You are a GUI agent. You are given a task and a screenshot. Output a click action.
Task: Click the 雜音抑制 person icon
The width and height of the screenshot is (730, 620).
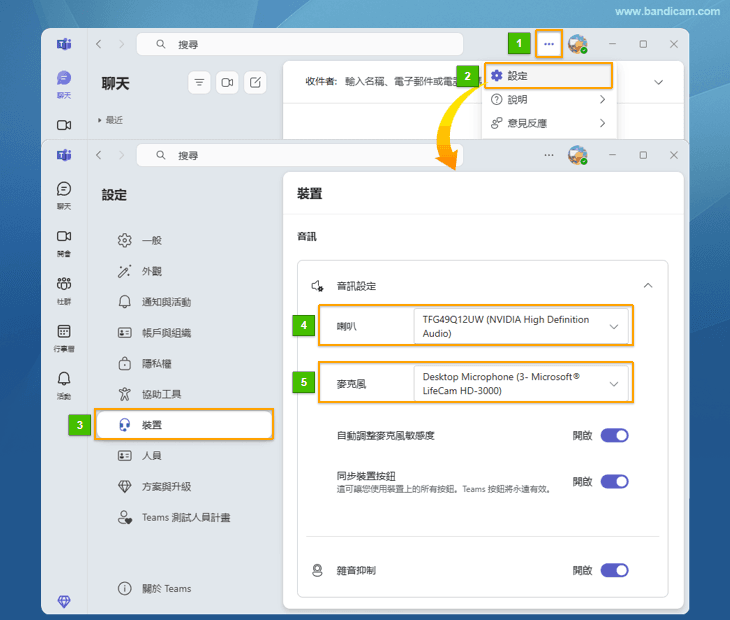tap(318, 570)
